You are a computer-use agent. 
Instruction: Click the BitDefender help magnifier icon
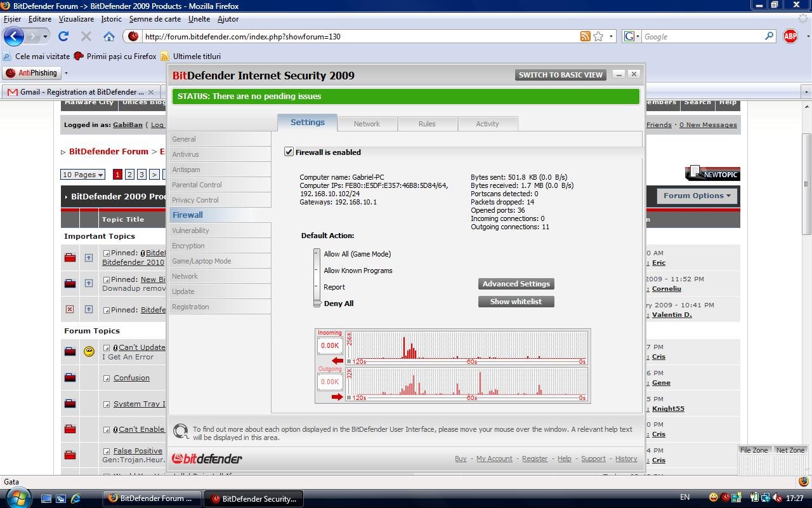coord(181,432)
